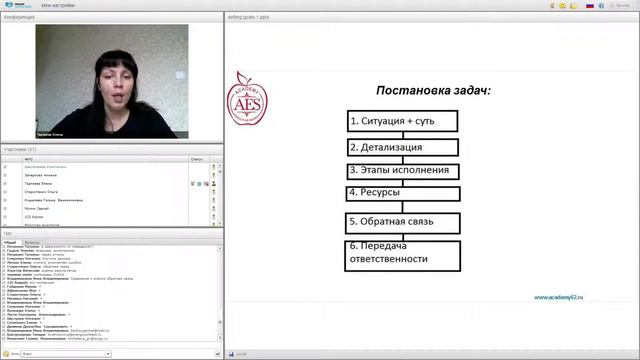Click participants list scroll-up arrow
Screen dimensions: 640x360
click(x=220, y=165)
